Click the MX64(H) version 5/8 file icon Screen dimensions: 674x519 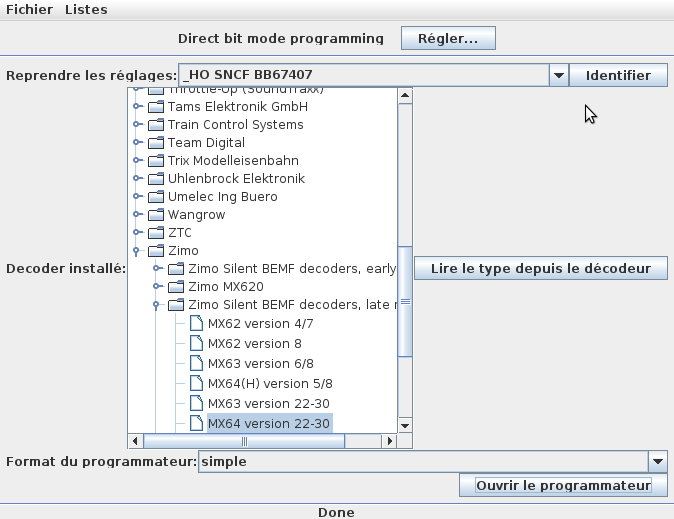pos(196,383)
